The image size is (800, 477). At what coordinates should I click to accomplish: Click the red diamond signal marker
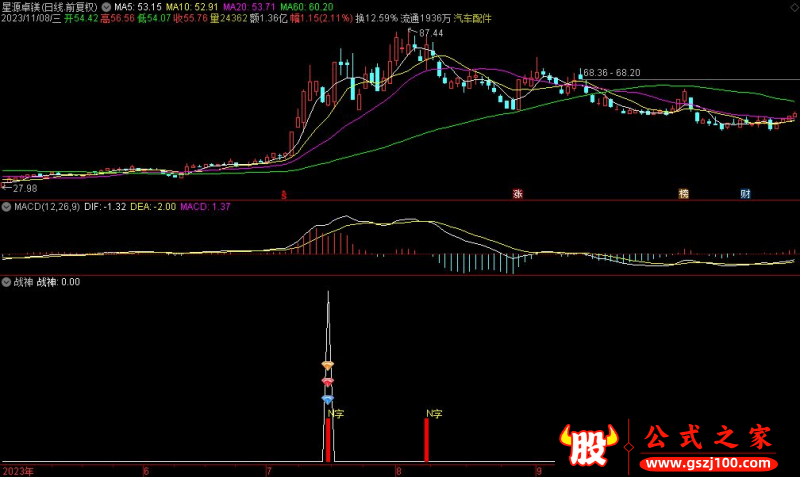328,382
